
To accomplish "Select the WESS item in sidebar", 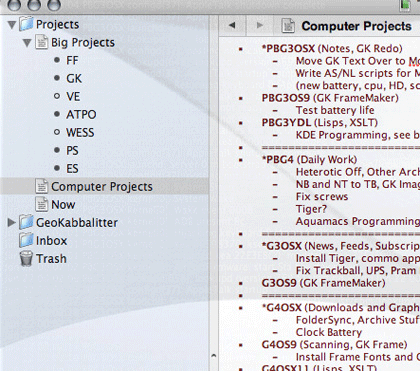I will point(80,132).
